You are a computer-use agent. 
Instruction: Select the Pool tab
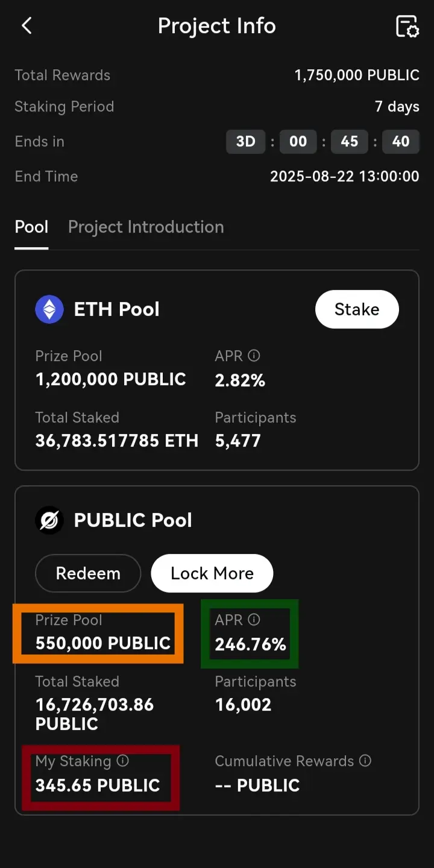click(31, 227)
